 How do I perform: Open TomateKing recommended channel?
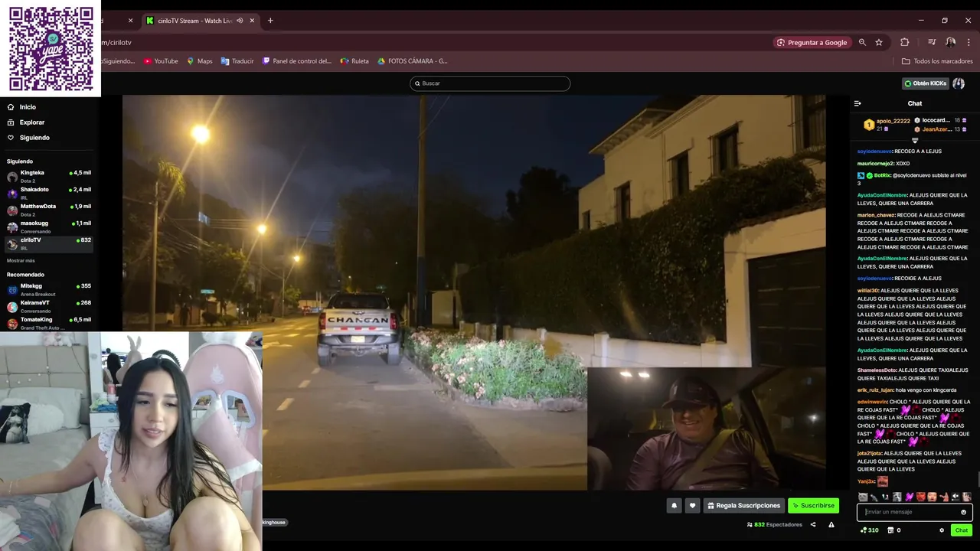click(x=49, y=323)
